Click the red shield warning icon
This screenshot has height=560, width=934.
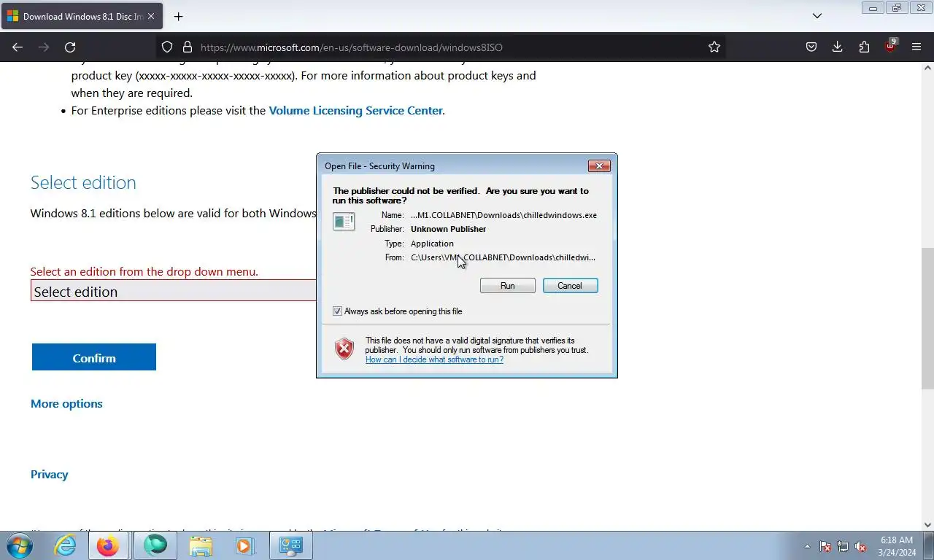click(344, 349)
